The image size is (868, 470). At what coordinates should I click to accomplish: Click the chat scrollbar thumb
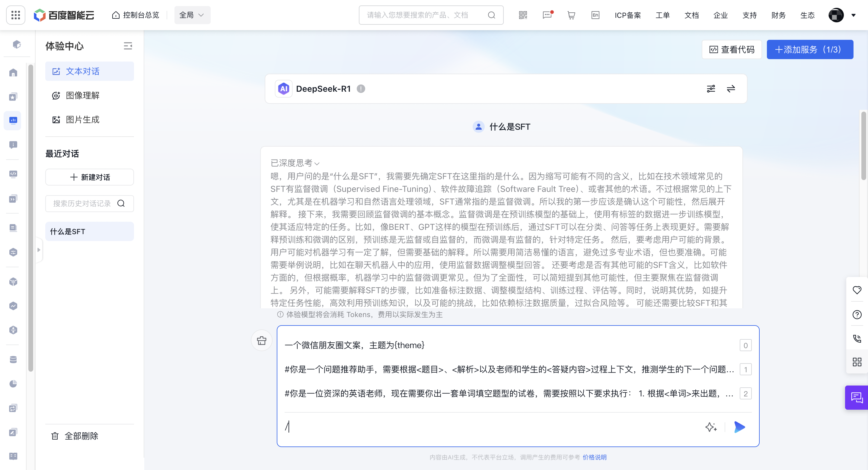pos(863,145)
